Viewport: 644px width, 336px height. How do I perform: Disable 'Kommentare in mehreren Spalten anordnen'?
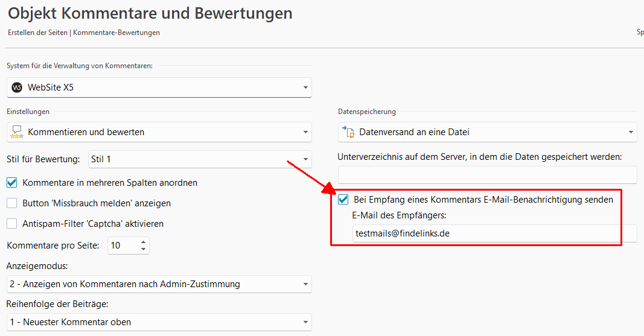[12, 182]
